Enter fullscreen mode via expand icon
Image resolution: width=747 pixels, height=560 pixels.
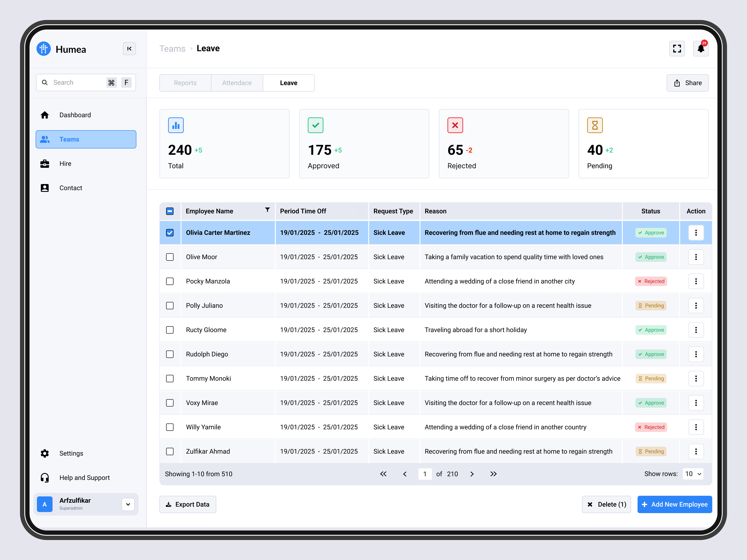(x=677, y=49)
